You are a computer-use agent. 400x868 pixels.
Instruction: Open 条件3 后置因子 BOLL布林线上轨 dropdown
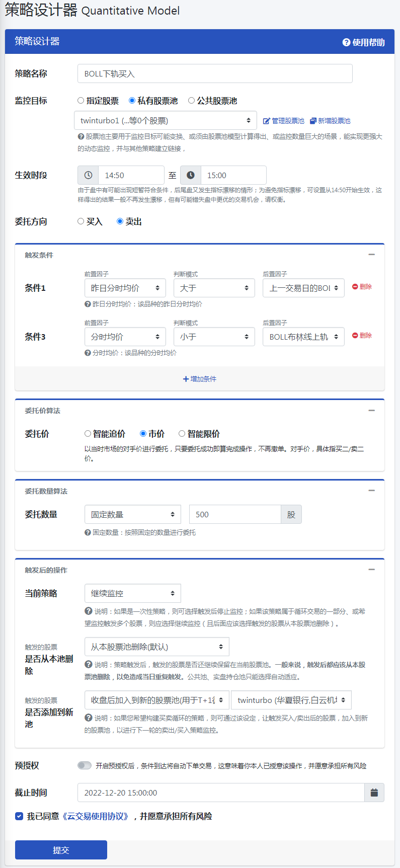click(x=303, y=337)
